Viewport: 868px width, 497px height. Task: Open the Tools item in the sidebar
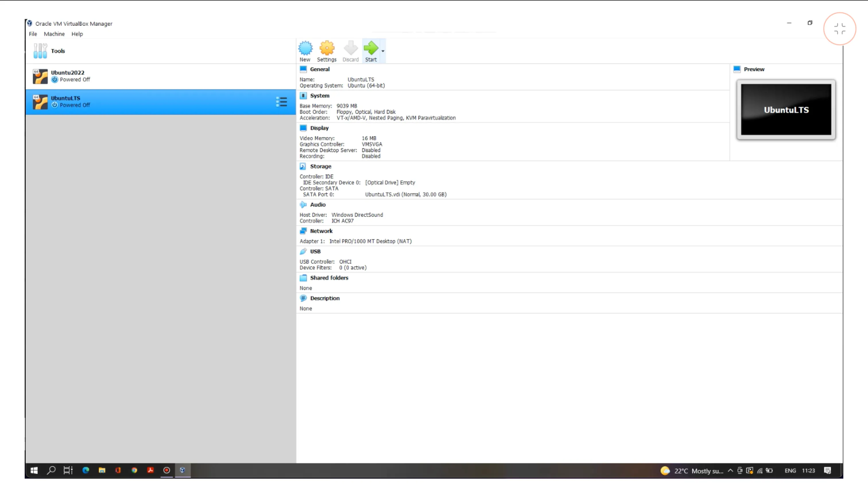(58, 51)
